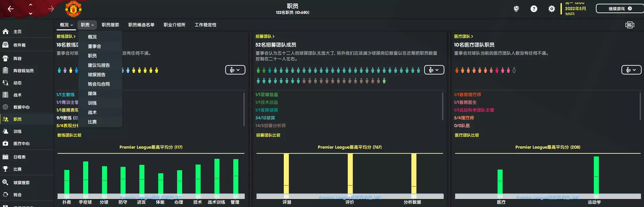This screenshot has width=644, height=207.
Task: Click the coaching staff list scrollbar
Action: pyautogui.click(x=244, y=109)
